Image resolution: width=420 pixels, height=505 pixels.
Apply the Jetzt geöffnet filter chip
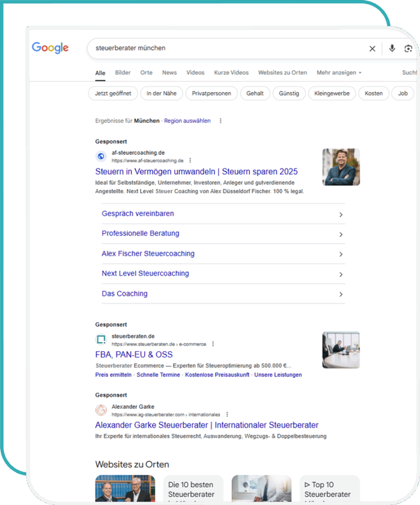pyautogui.click(x=113, y=93)
